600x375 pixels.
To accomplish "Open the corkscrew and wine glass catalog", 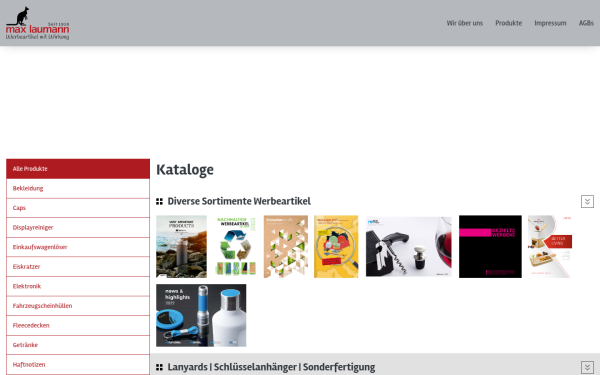I will 409,246.
